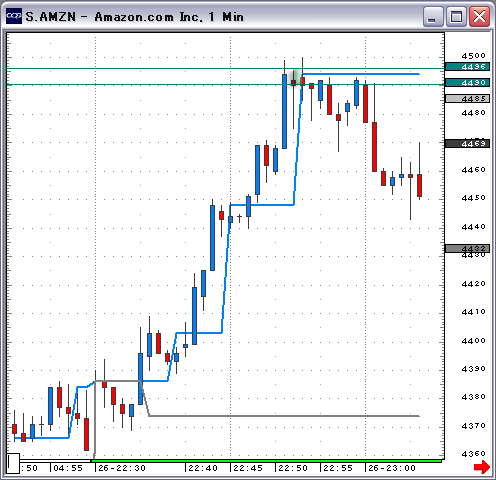Click the small white box at bottom-left corner
This screenshot has height=480, width=496.
13,463
